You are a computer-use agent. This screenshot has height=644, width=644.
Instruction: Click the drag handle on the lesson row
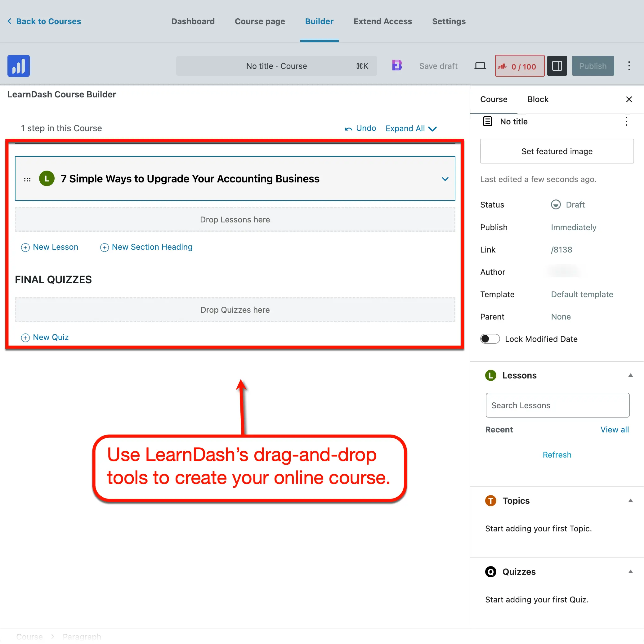27,179
